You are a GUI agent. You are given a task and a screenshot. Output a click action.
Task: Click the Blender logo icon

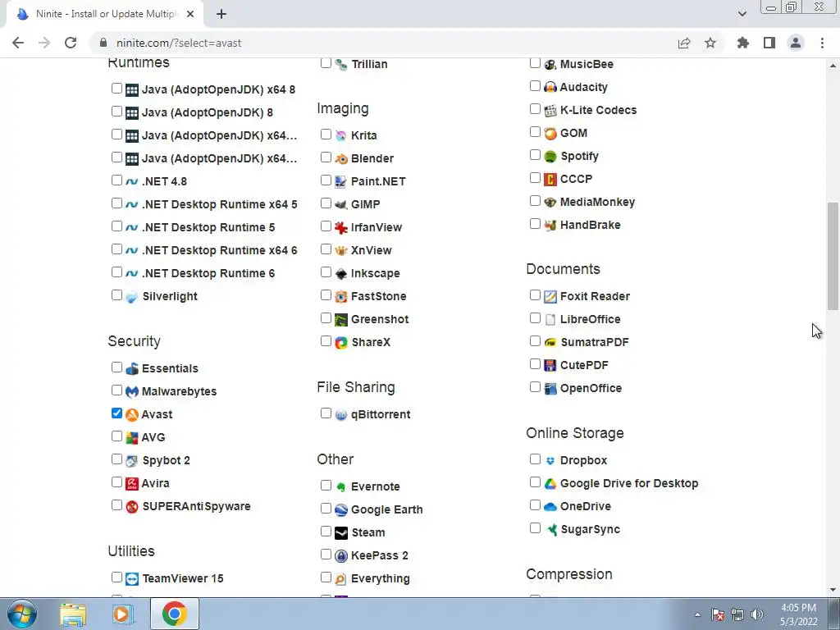341,158
